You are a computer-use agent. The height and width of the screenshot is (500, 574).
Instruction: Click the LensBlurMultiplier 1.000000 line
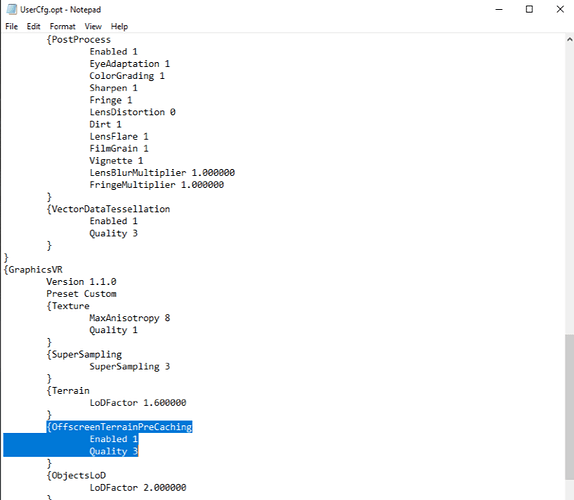162,173
